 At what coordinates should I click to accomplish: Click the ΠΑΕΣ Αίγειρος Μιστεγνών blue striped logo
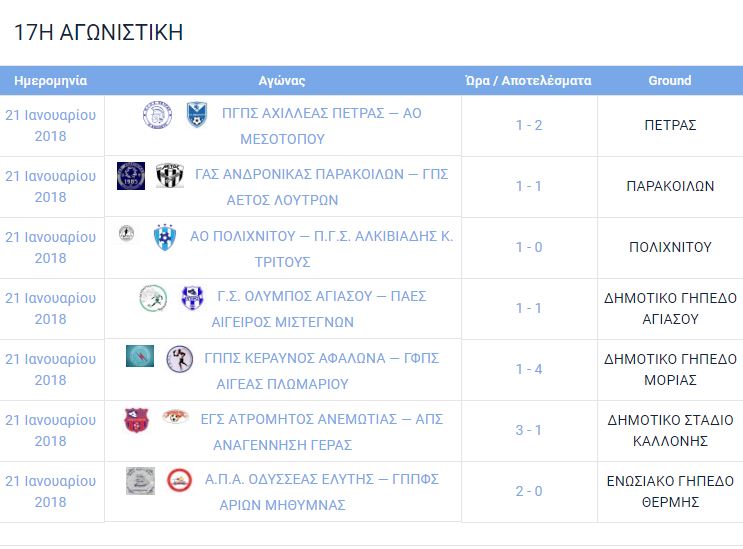pyautogui.click(x=192, y=298)
